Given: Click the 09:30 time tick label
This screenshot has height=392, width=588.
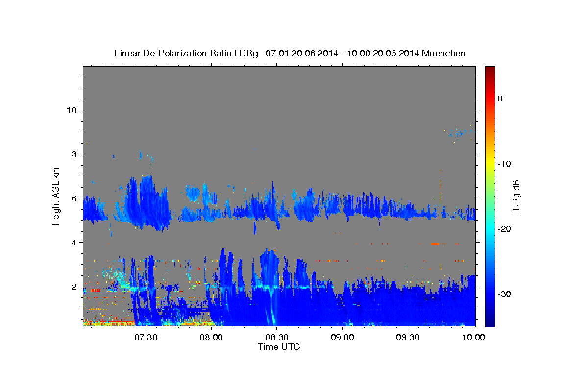Looking at the screenshot, I should coord(408,337).
